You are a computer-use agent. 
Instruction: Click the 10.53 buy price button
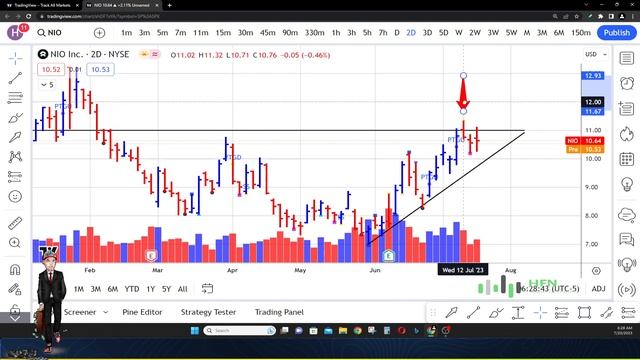(x=100, y=69)
